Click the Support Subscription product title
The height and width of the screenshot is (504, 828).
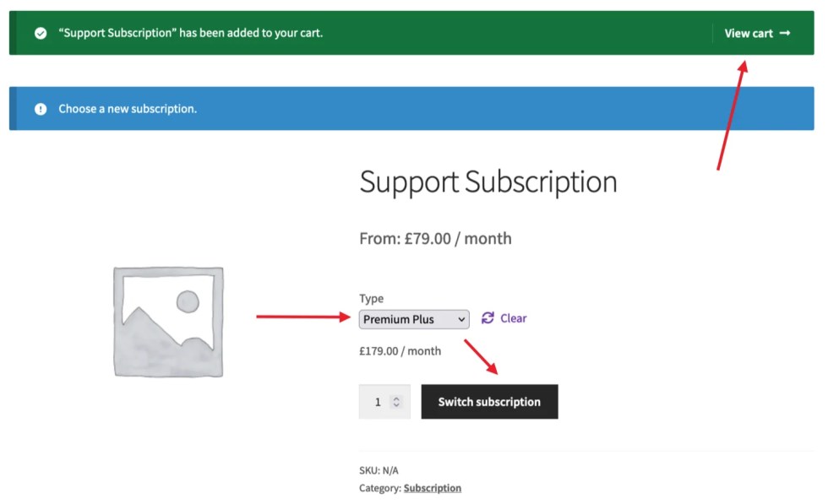(x=488, y=182)
